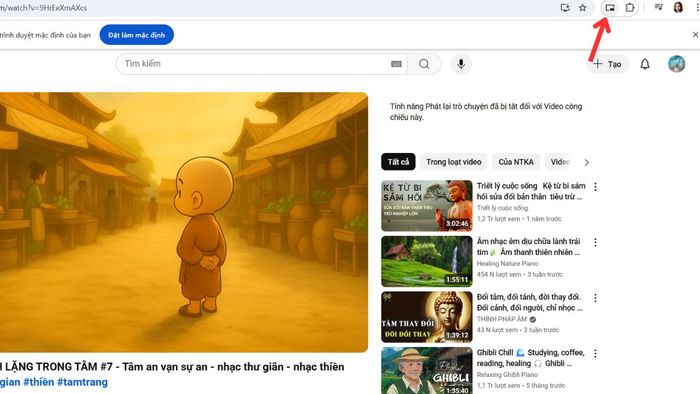Open the 'Triết lý cuộc sống Kệ từ bi sám hối' title

531,191
